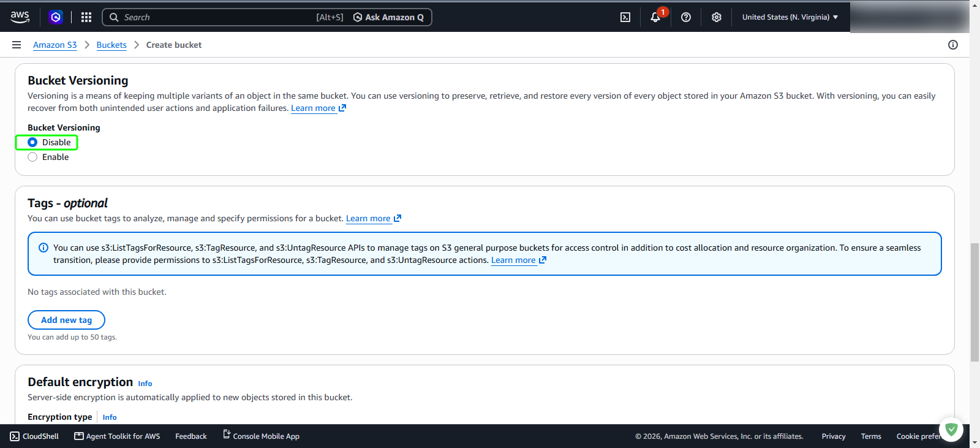Image resolution: width=980 pixels, height=448 pixels.
Task: Click the Add new tag button
Action: [x=66, y=320]
